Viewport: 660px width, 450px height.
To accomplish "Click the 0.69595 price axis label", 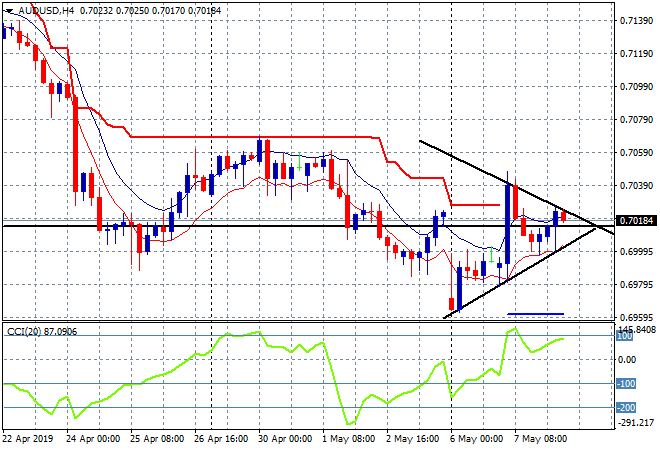I will pos(636,318).
